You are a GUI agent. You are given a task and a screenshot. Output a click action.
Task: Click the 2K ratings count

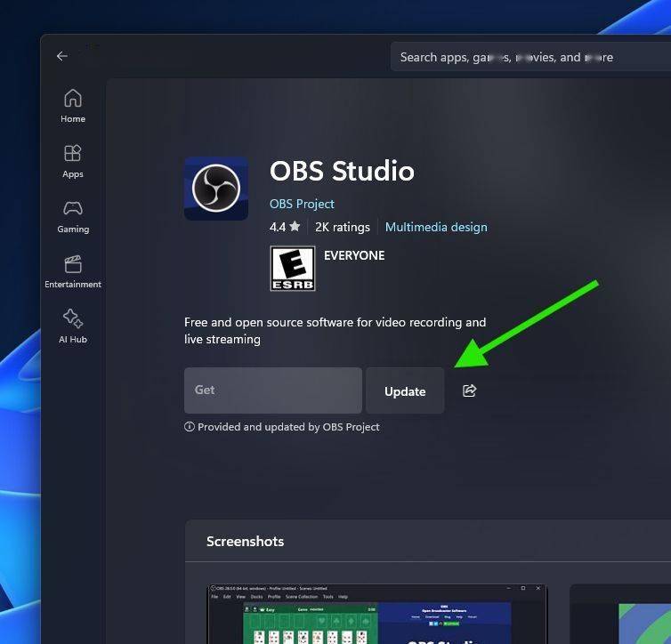[x=343, y=227]
